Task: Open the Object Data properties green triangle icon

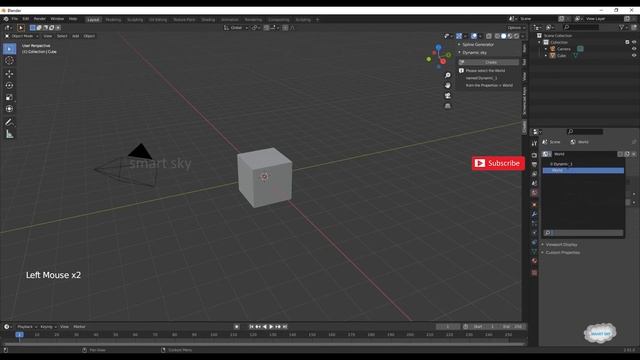Action: coord(534,251)
